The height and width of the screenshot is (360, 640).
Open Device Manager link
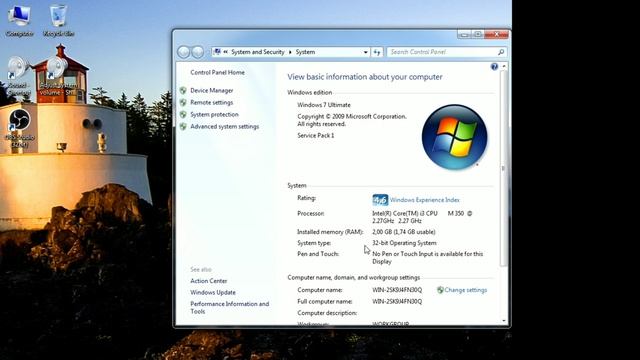point(211,91)
